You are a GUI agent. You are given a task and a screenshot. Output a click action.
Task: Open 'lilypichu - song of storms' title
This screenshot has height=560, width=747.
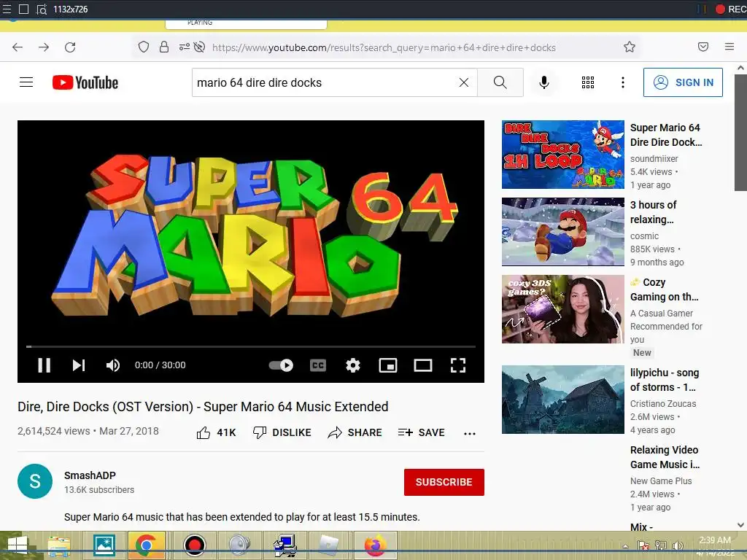click(665, 379)
